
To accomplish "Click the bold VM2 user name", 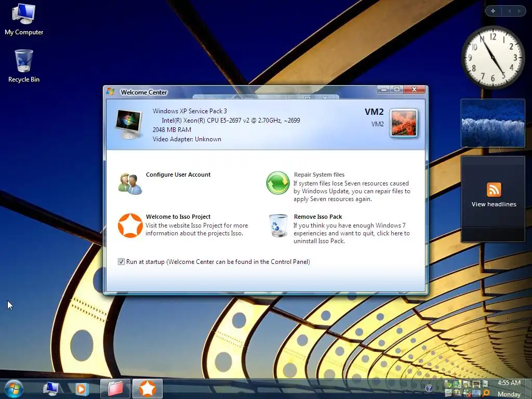I will (374, 112).
